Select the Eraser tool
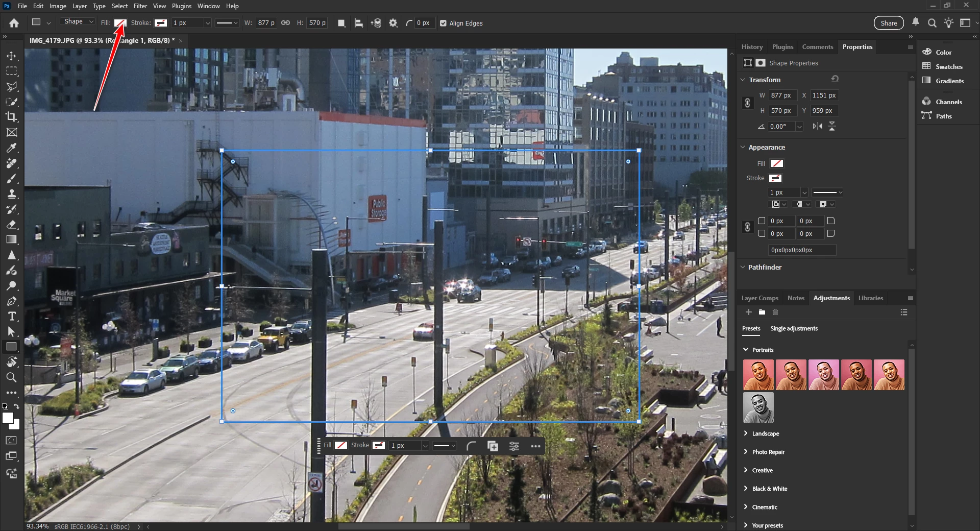980x531 pixels. point(11,224)
